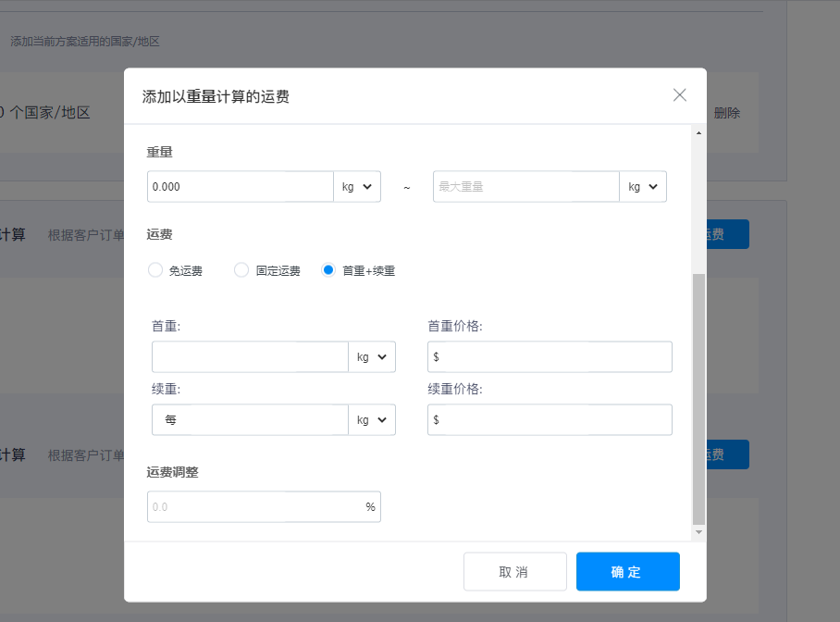点击续重的每输入框
This screenshot has width=840, height=622.
tap(250, 419)
